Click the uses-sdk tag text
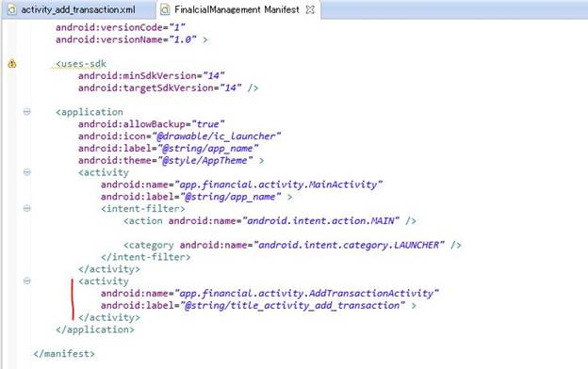This screenshot has width=588, height=369. click(81, 64)
